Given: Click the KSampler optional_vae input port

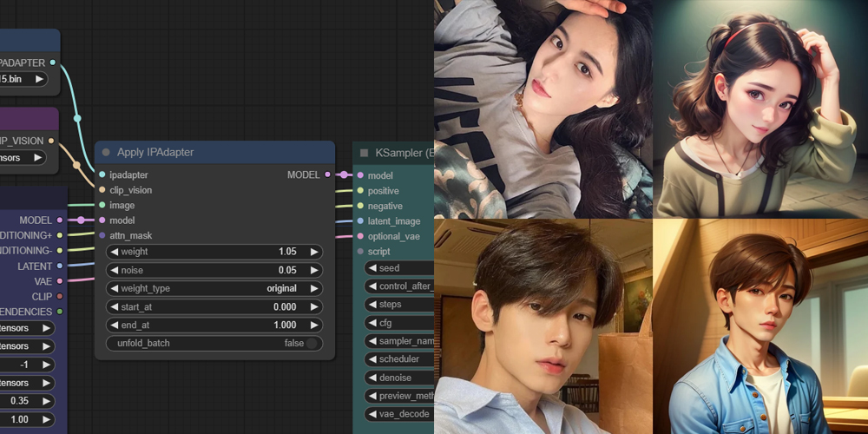Looking at the screenshot, I should 360,236.
